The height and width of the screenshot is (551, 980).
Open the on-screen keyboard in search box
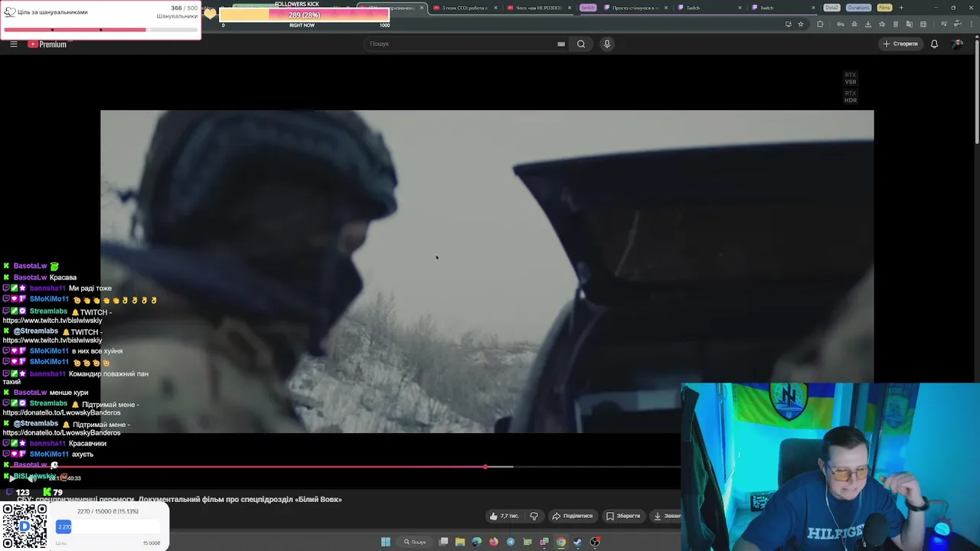pos(561,44)
